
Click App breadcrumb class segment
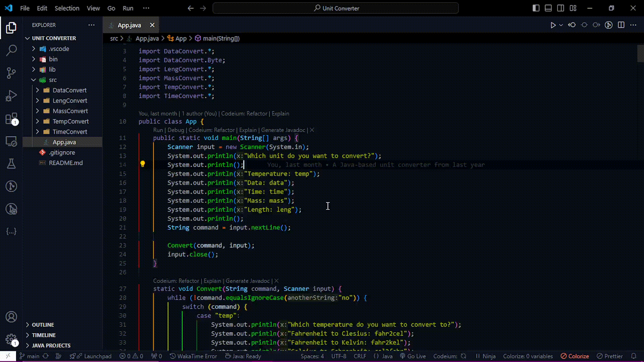[x=177, y=39]
